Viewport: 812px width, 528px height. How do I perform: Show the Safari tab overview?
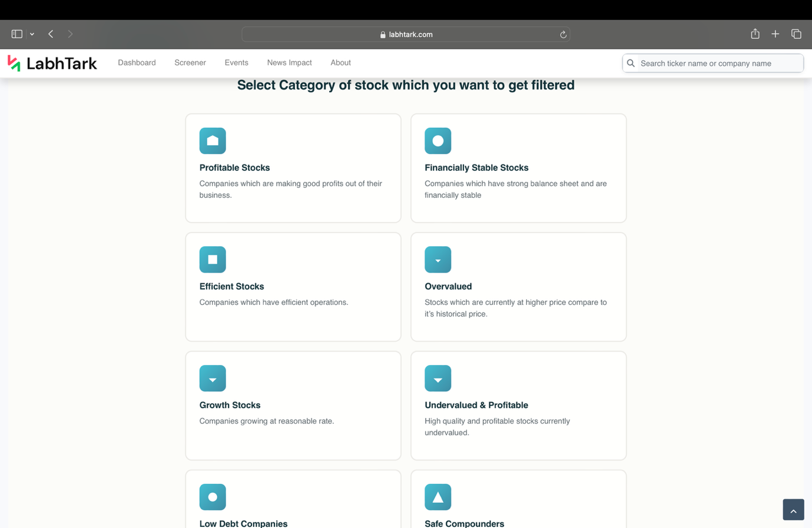(796, 34)
